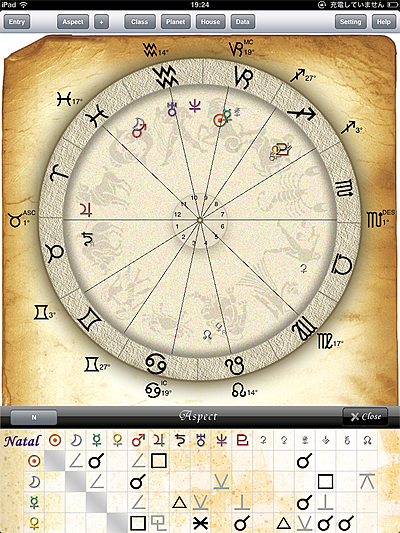Viewport: 400px width, 533px height.
Task: Toggle the N chart selector button
Action: tap(34, 417)
